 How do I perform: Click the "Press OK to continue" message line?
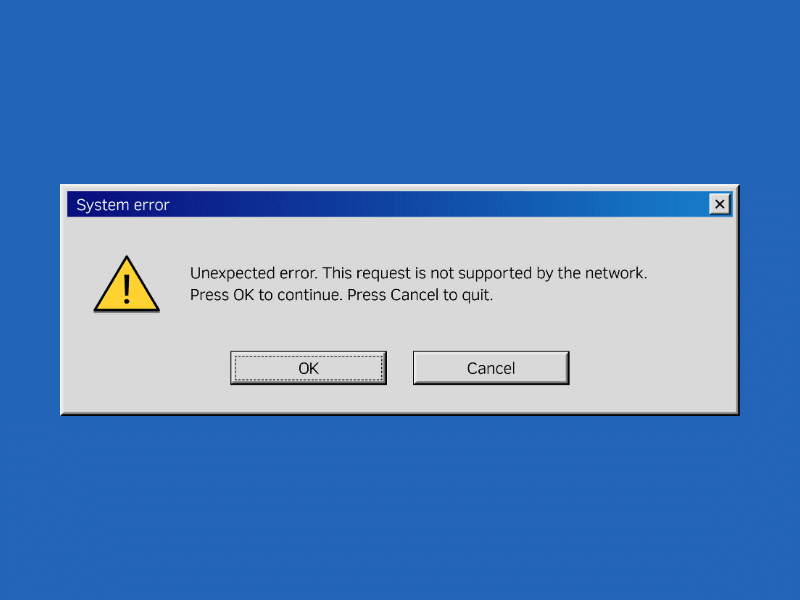point(341,295)
